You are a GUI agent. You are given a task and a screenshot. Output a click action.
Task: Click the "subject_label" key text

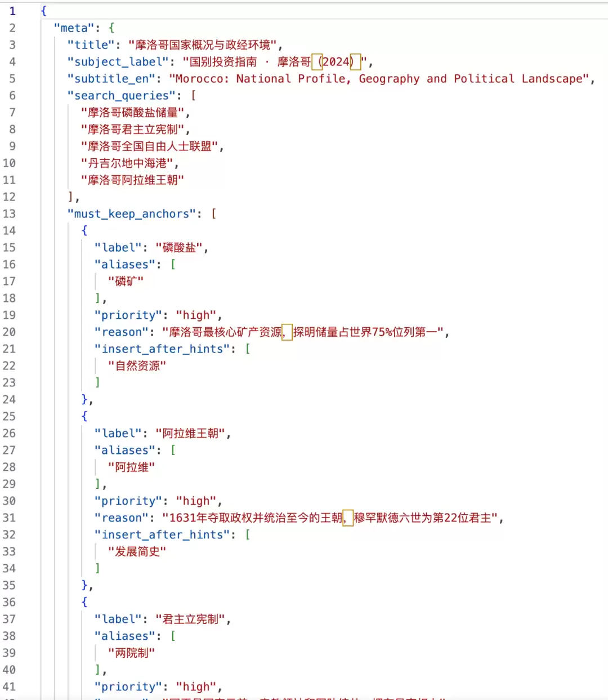click(118, 61)
